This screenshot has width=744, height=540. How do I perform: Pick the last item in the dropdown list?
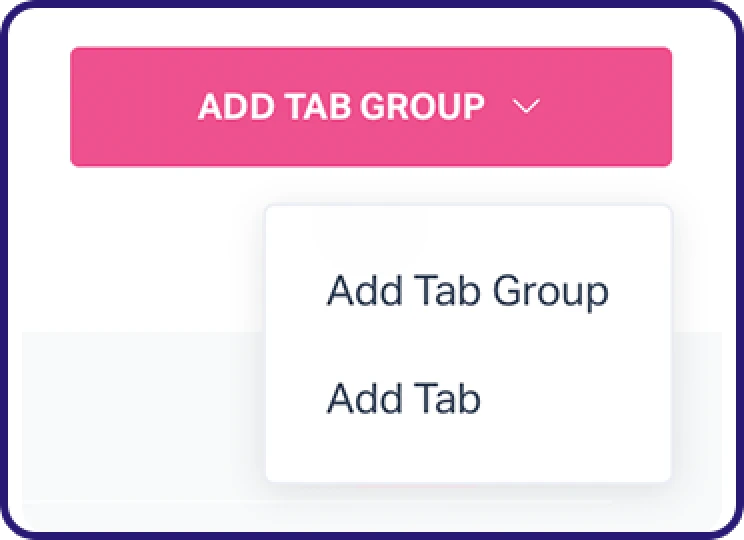tap(404, 399)
